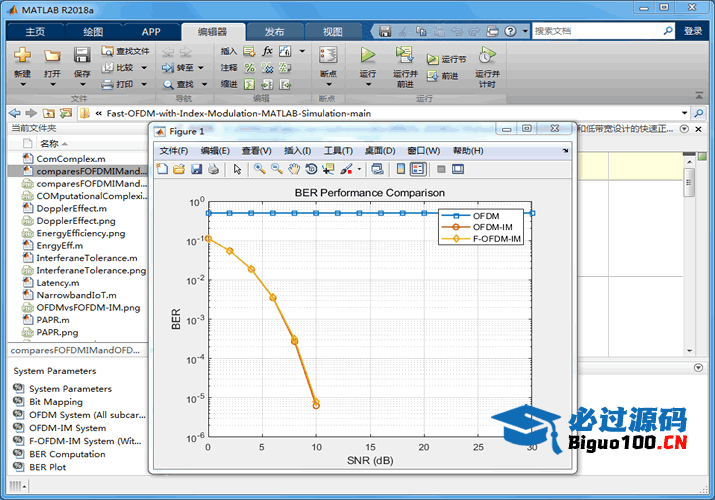
Task: Switch to the 发布 (Publish) ribbon tab
Action: [273, 31]
